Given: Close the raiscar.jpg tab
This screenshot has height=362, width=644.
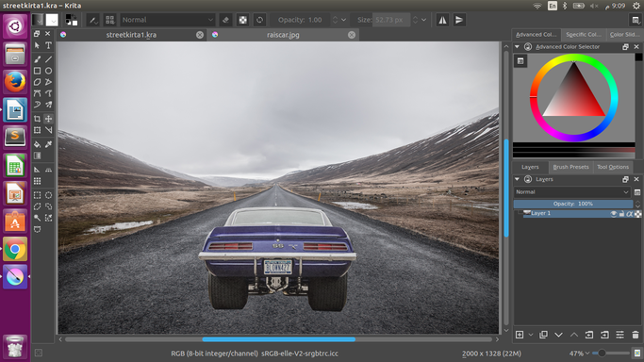Looking at the screenshot, I should [352, 35].
